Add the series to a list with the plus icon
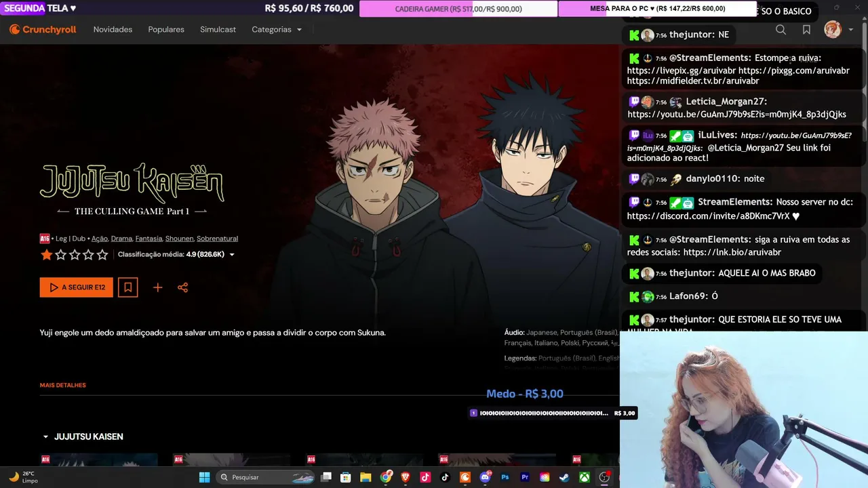Viewport: 868px width, 488px height. point(157,287)
